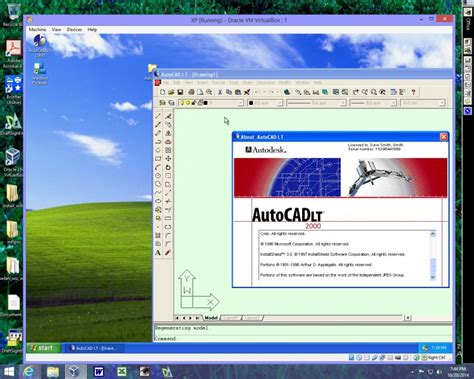Image resolution: width=474 pixels, height=379 pixels.
Task: Click the Layers icon beside layer dropdown
Action: coord(171,103)
